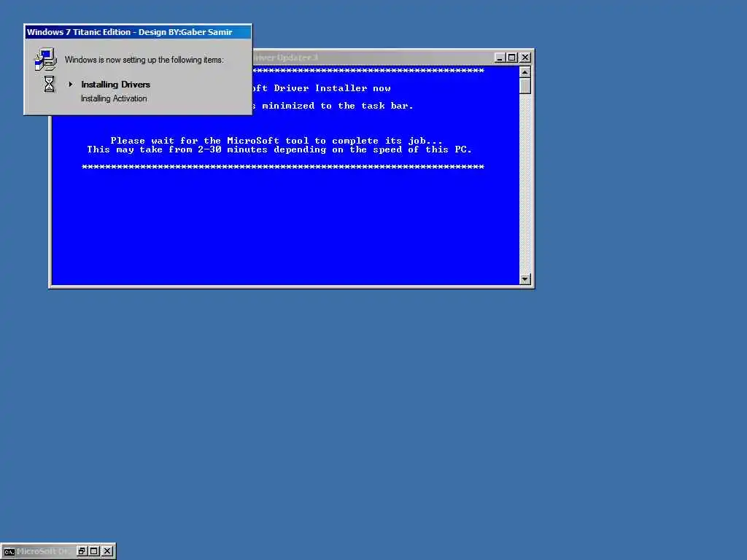
Task: Close the Driver Updater console window
Action: tap(525, 58)
